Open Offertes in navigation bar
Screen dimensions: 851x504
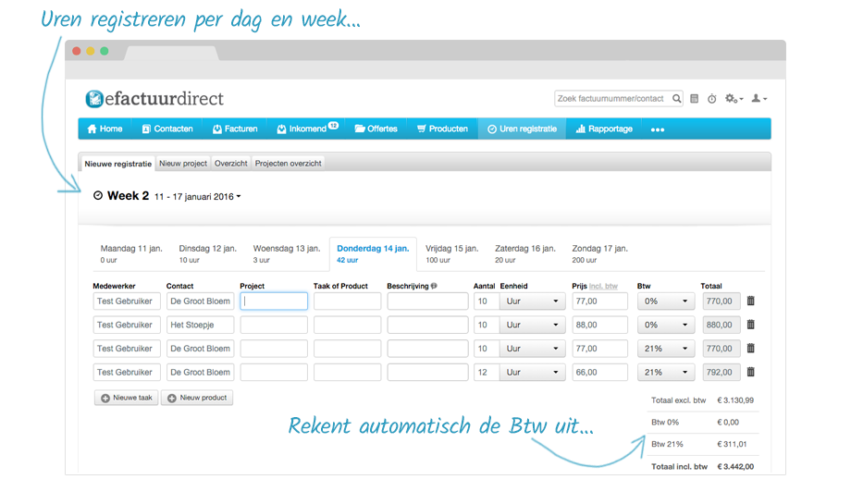[x=376, y=129]
